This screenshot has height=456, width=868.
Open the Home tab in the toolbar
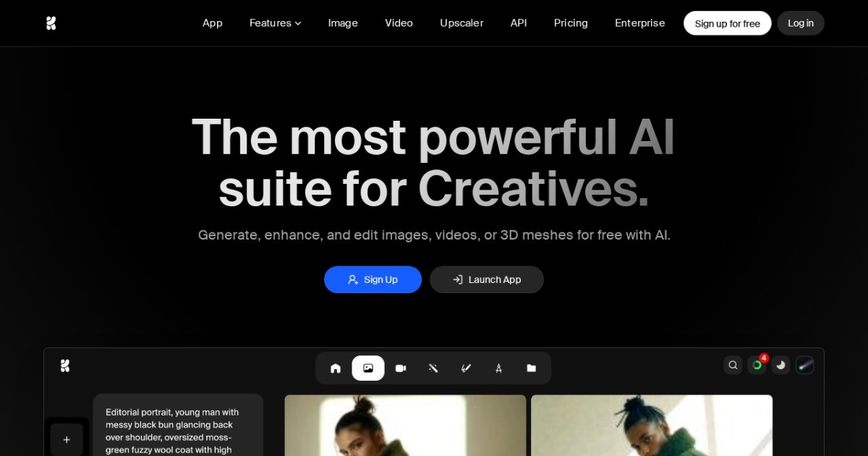336,368
